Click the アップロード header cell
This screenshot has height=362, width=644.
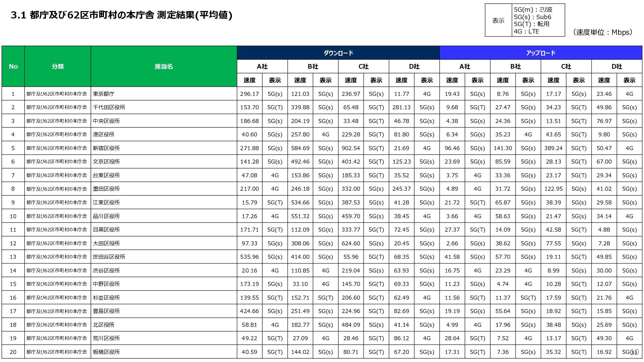tap(540, 53)
